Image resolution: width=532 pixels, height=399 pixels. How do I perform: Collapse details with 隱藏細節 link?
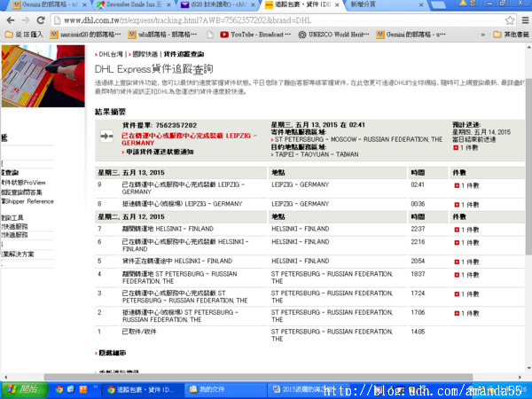[x=113, y=353]
